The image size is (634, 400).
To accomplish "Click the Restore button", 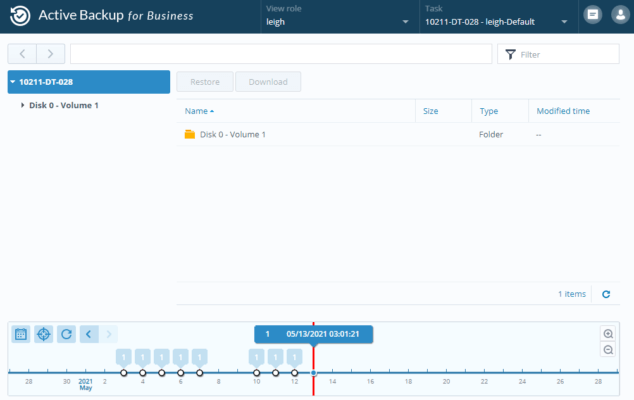I will 205,82.
